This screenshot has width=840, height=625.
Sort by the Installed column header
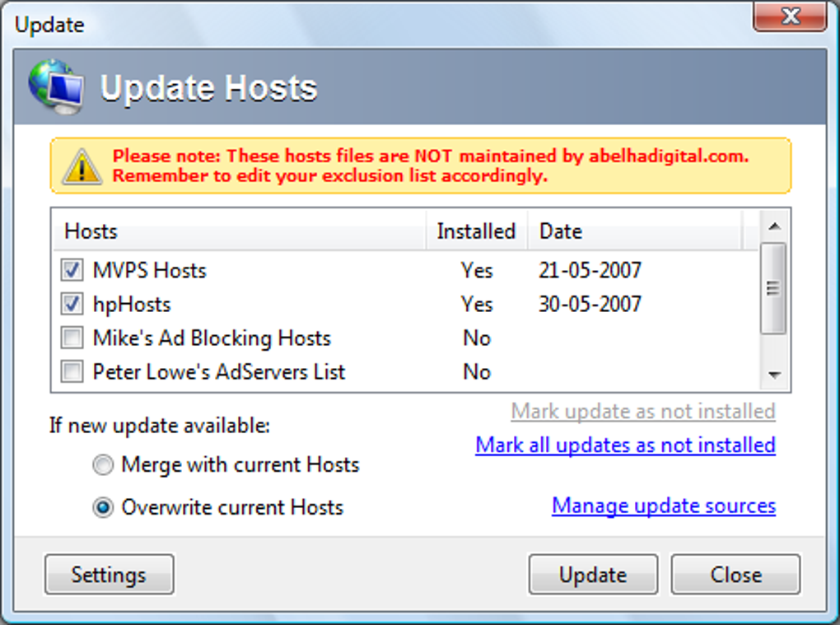tap(476, 231)
